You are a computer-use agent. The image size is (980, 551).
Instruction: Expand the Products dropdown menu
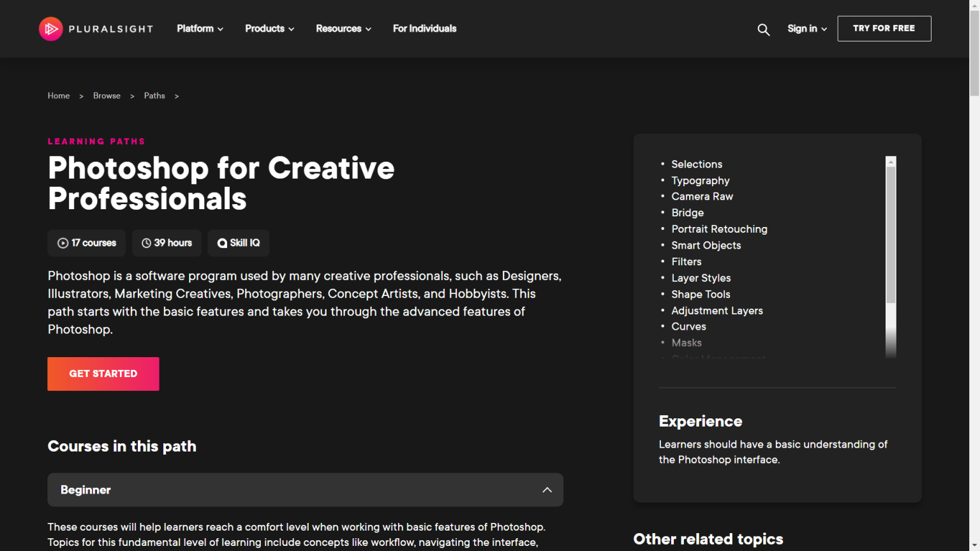click(269, 29)
